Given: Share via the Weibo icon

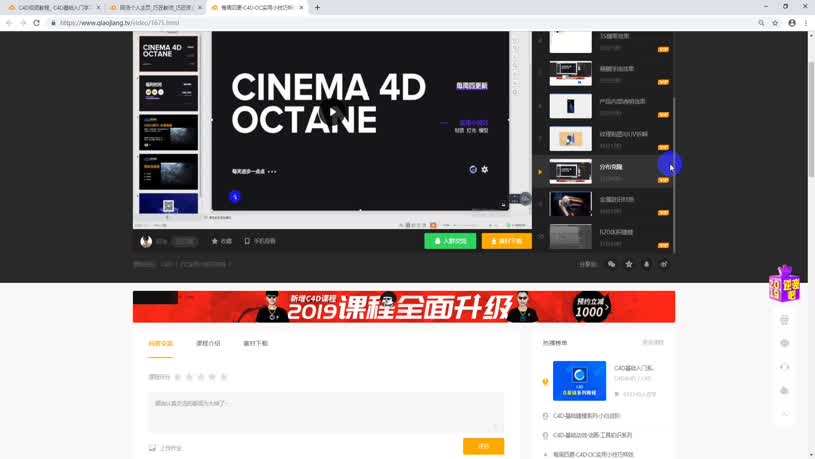Looking at the screenshot, I should coord(664,264).
